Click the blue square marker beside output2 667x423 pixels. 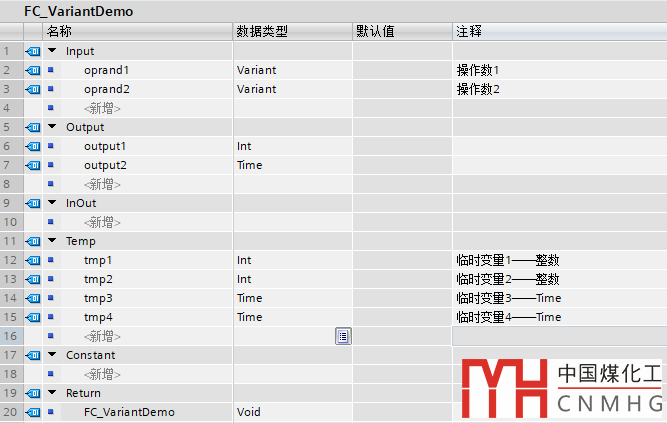(51, 165)
